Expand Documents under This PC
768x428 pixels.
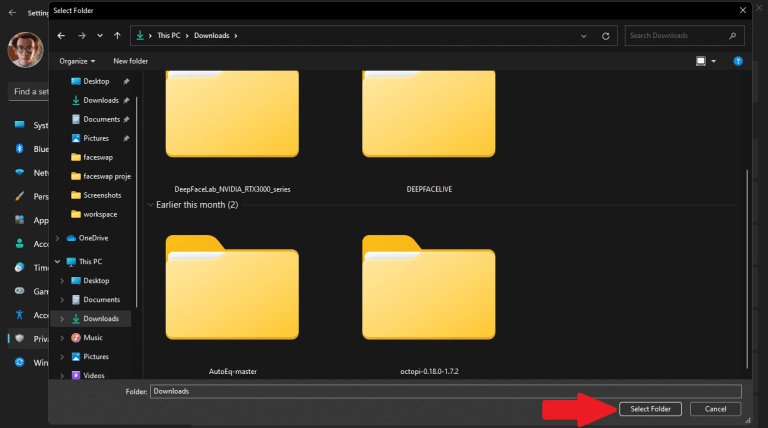[62, 300]
